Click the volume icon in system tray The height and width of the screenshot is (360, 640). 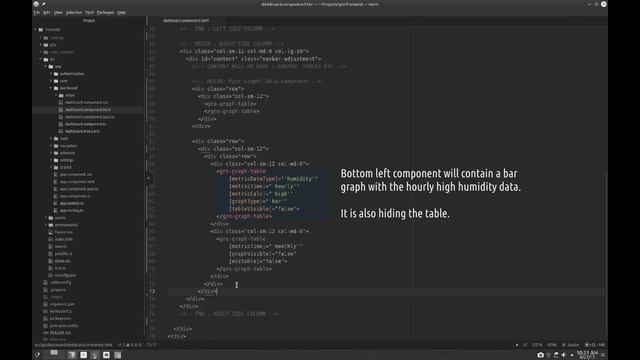coord(564,355)
